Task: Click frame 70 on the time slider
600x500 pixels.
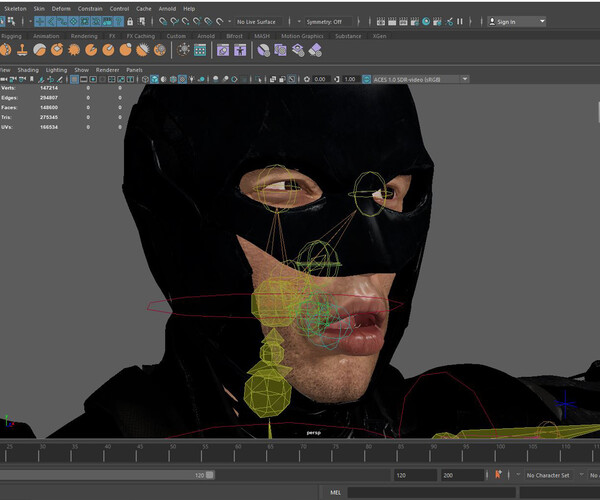Action: (x=300, y=453)
